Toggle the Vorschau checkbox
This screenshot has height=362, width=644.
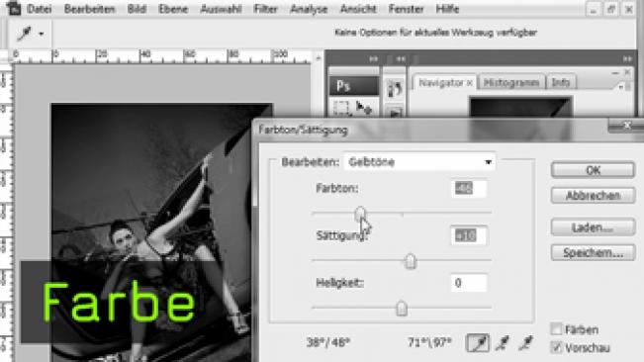(x=556, y=347)
